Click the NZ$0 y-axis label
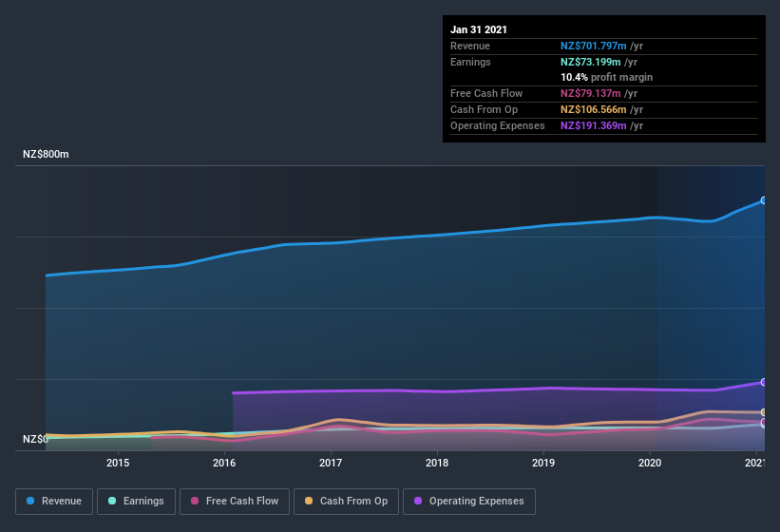 coord(35,439)
